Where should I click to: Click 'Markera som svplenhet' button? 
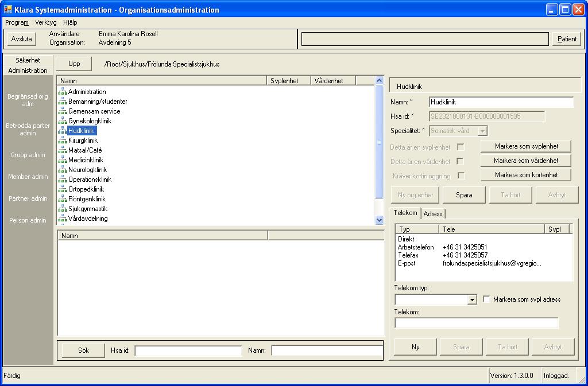(526, 146)
